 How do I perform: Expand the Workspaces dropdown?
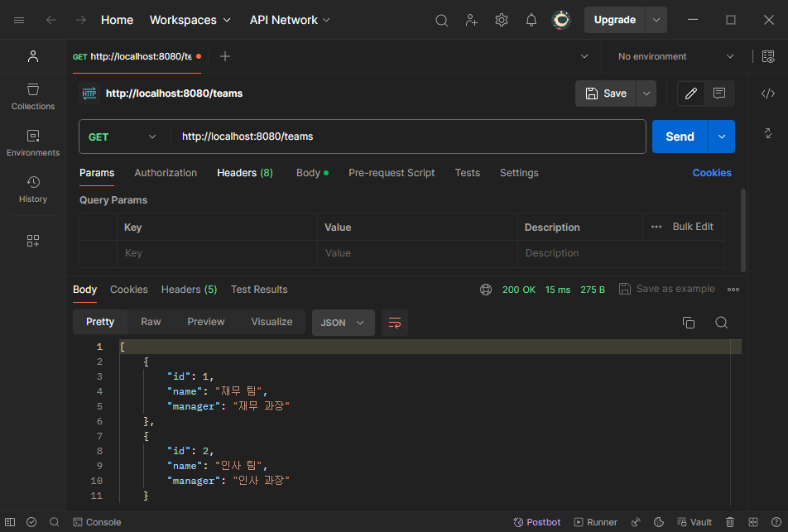[x=190, y=20]
